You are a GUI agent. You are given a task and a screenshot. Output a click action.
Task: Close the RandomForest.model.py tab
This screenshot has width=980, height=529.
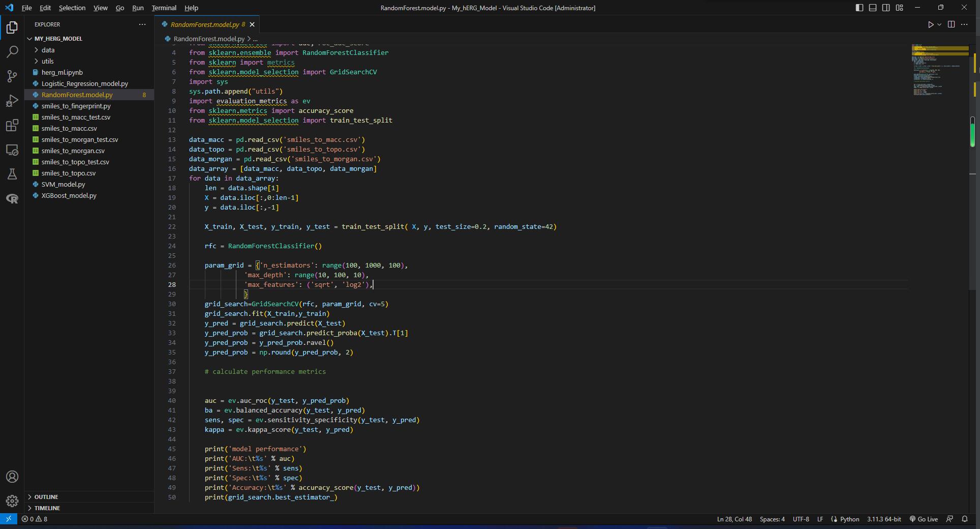point(252,24)
